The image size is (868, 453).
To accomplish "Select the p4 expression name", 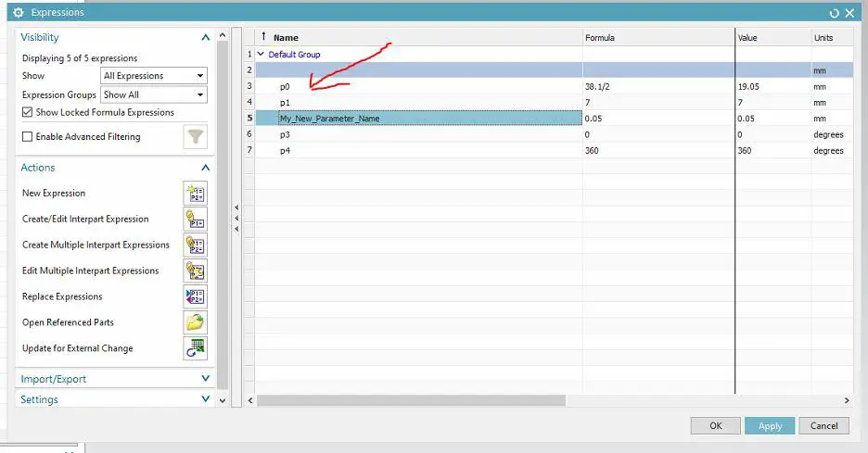I will point(285,150).
